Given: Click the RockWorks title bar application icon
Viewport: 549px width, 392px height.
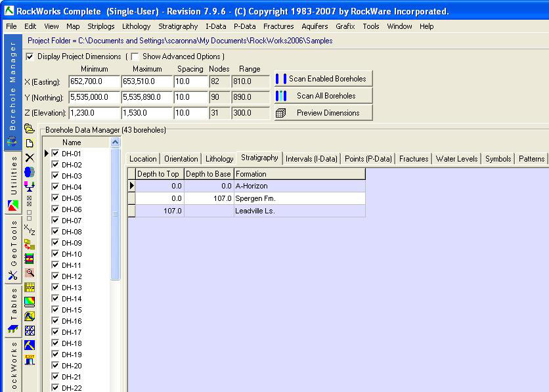Looking at the screenshot, I should pos(9,11).
